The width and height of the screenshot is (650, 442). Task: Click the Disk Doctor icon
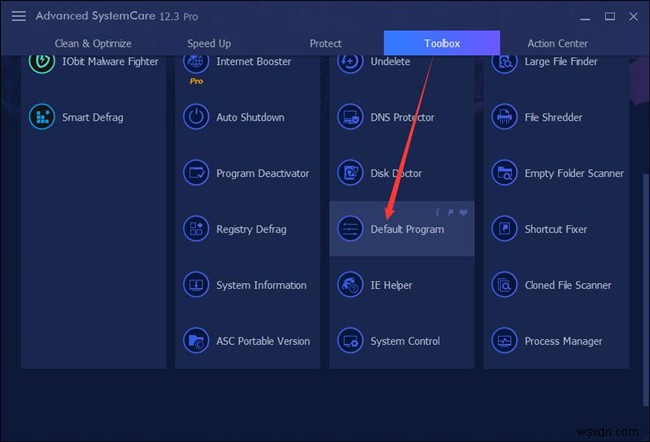(x=350, y=173)
